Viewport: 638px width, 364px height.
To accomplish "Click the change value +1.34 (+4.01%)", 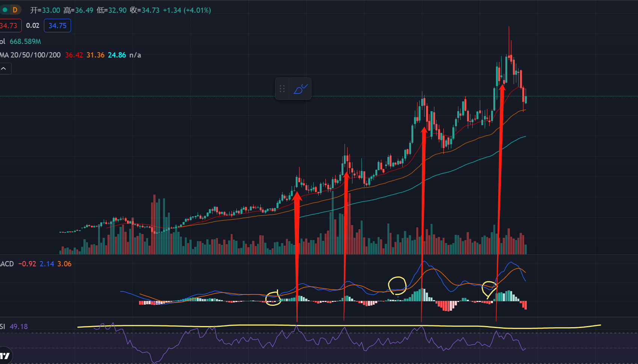I will [x=187, y=10].
